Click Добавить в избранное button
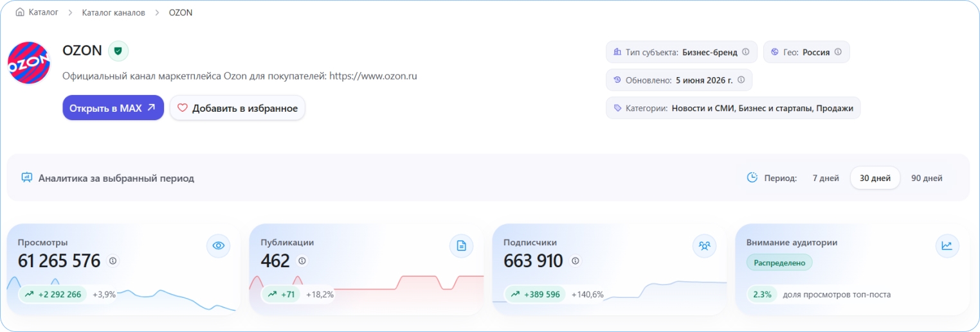This screenshot has width=980, height=332. (x=237, y=108)
